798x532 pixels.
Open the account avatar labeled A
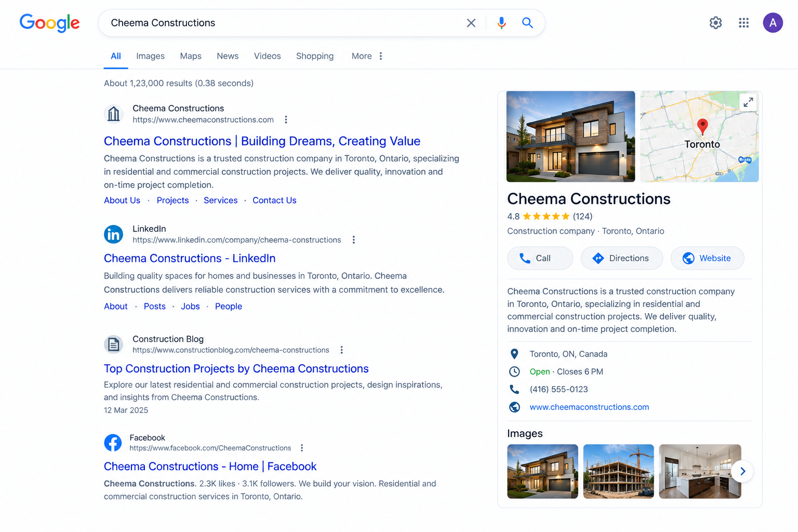pos(773,23)
